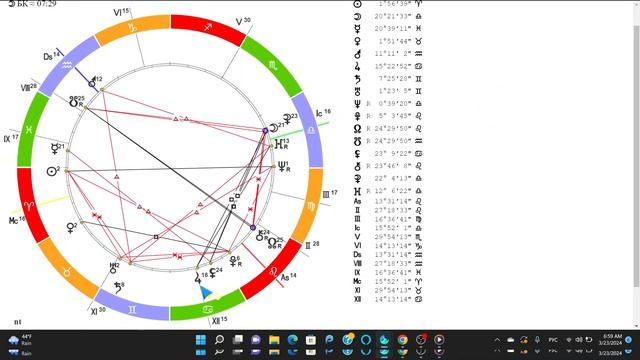Switch to Google Chrome on the taskbar
The image size is (640, 360).
[402, 340]
